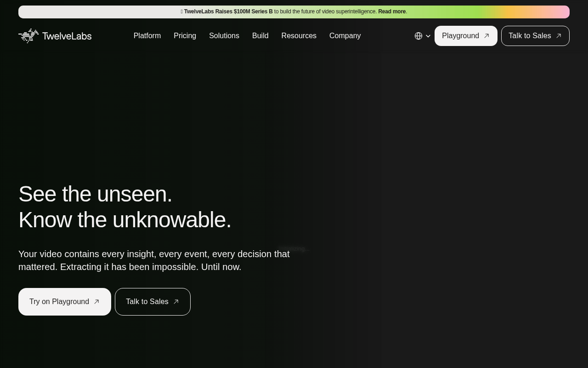The width and height of the screenshot is (588, 368).
Task: Click the TwelveLabs wordmark text
Action: pyautogui.click(x=67, y=36)
